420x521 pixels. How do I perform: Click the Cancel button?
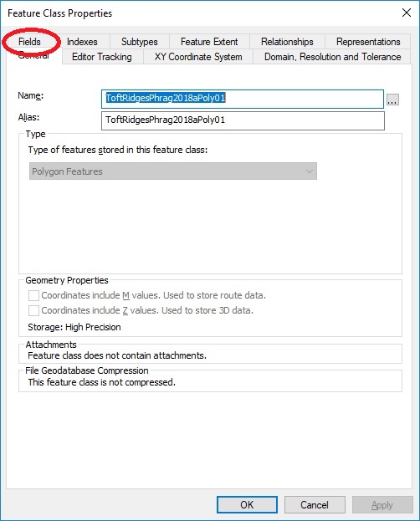315,505
